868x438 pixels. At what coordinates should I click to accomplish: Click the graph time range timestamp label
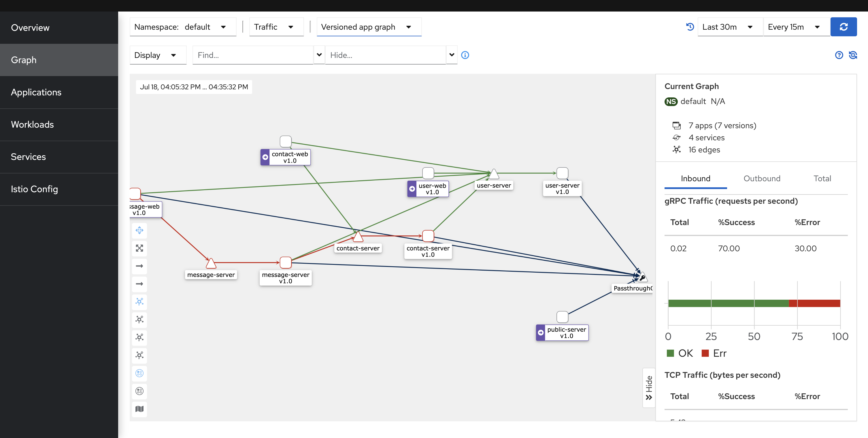194,87
